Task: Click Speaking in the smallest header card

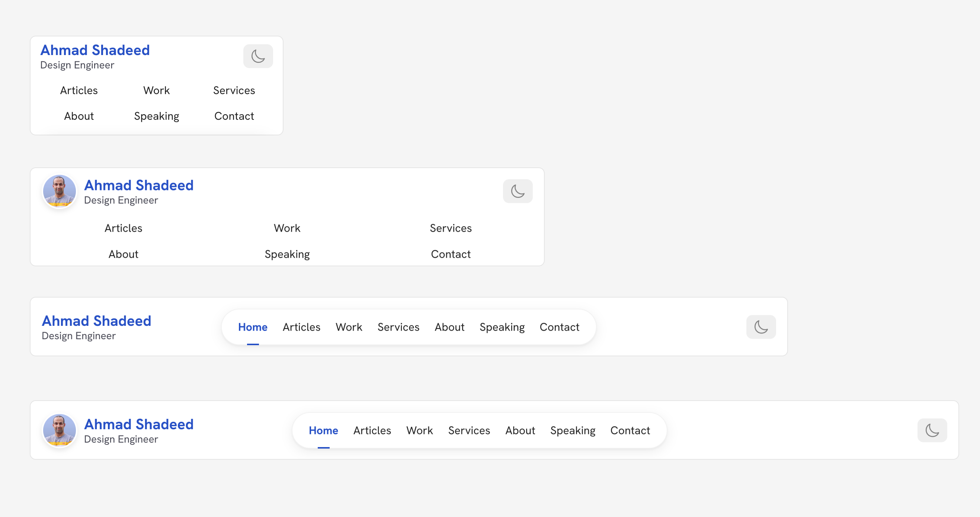Action: pos(156,116)
